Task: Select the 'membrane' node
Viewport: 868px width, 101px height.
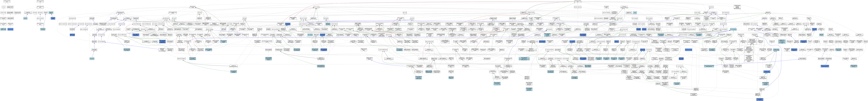Action: pos(35,13)
